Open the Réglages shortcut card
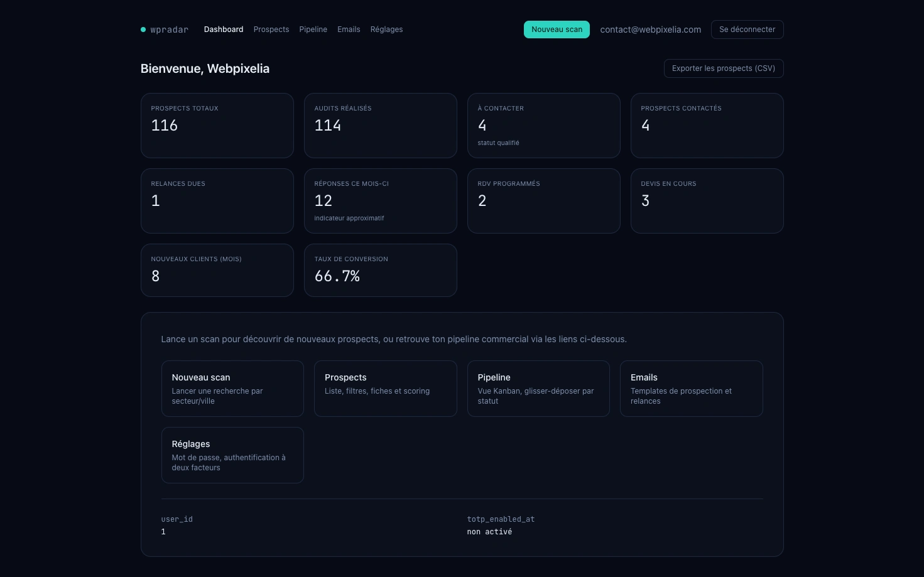 pos(232,455)
